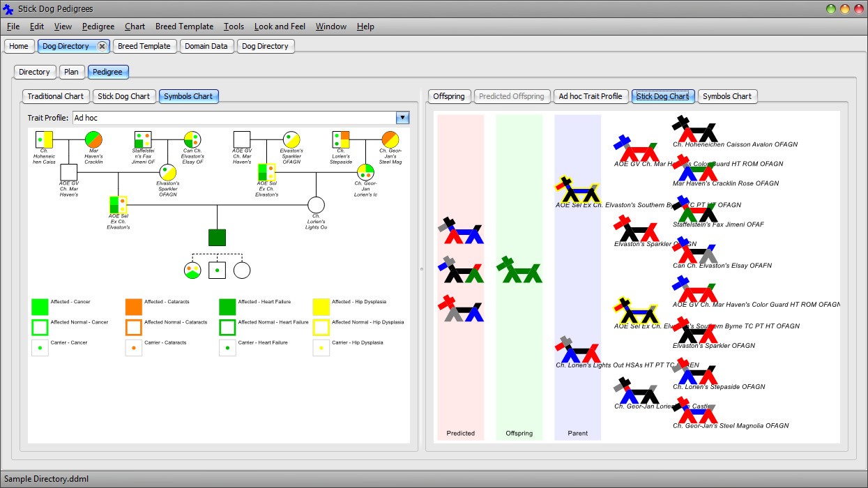Switch to the Traditional Chart tab
The width and height of the screenshot is (868, 488).
(x=55, y=96)
